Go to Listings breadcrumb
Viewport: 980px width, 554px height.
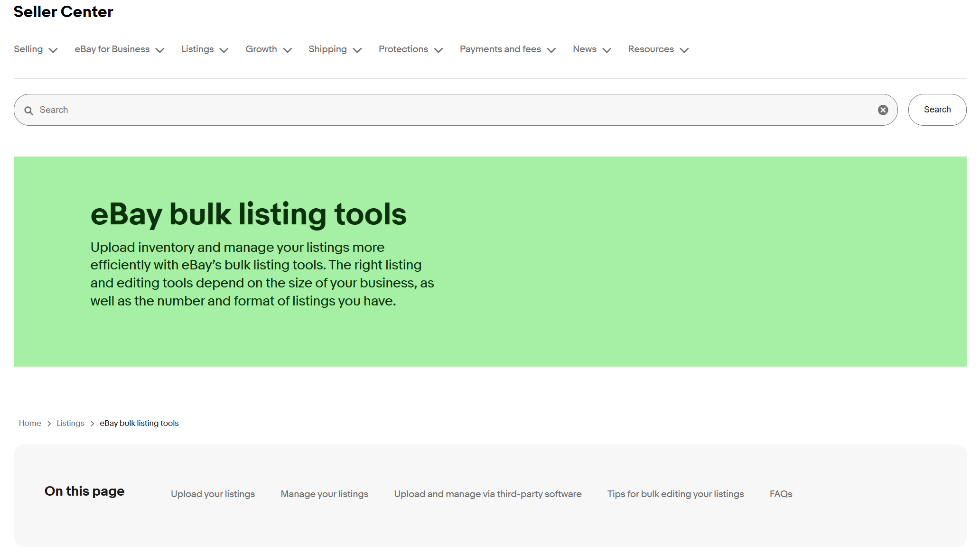(x=70, y=423)
